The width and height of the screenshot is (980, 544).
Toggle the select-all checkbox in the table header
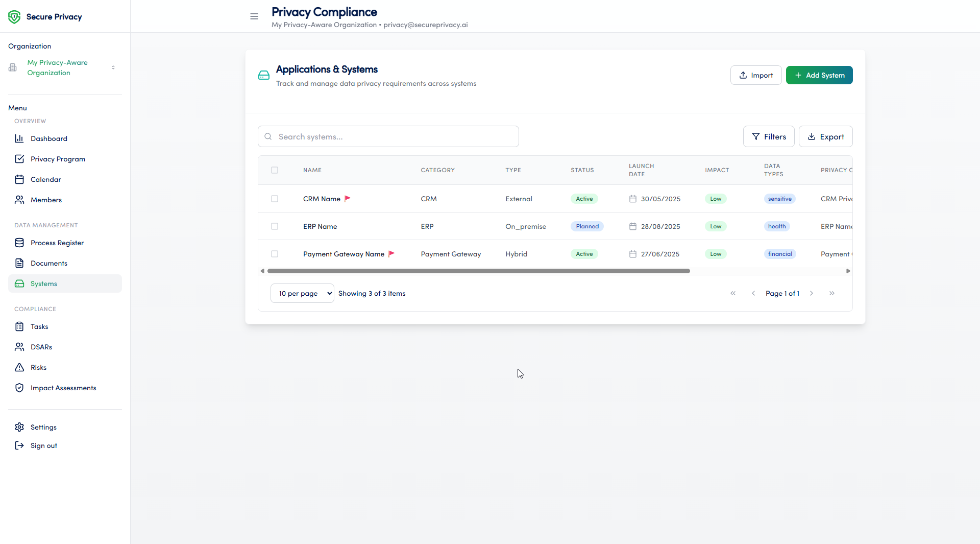coord(275,170)
